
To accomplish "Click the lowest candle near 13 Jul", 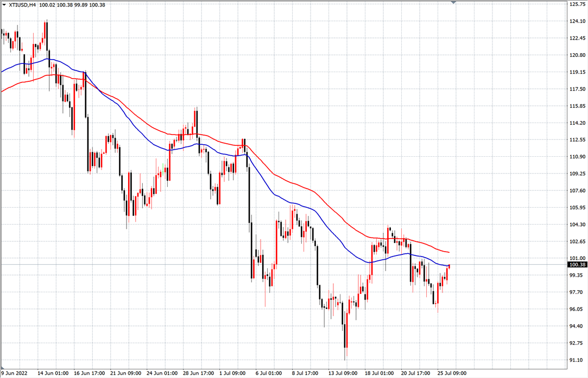I will pyautogui.click(x=345, y=336).
